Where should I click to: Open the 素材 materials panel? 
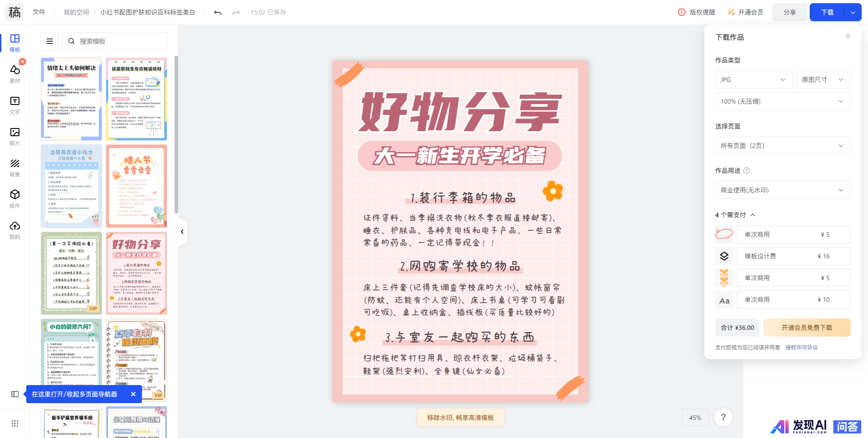pos(15,74)
